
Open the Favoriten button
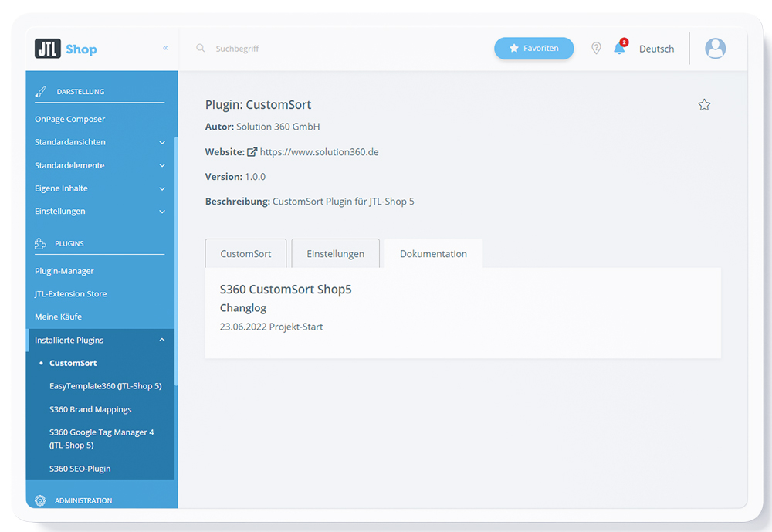click(533, 49)
